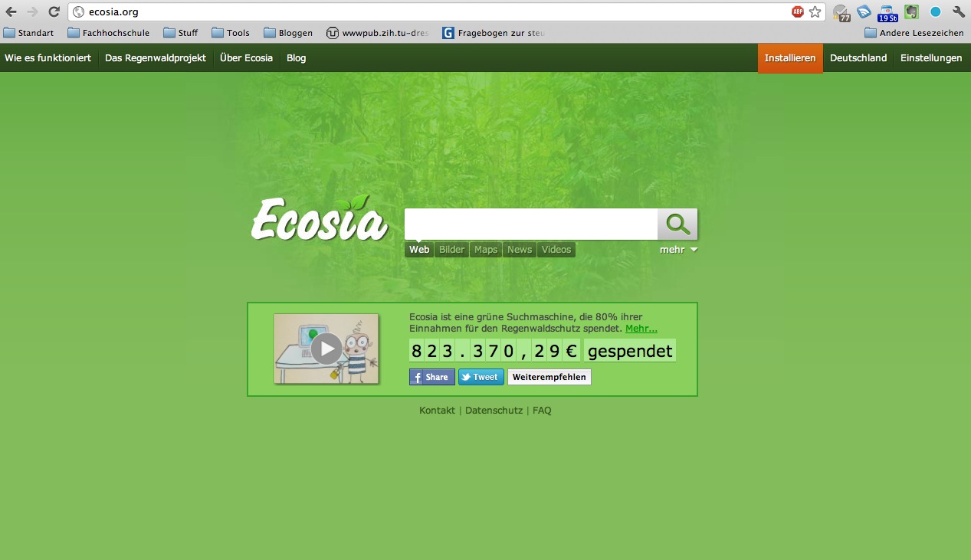Click the globe site icon in address bar
Viewport: 971px width, 560px height.
tap(78, 11)
